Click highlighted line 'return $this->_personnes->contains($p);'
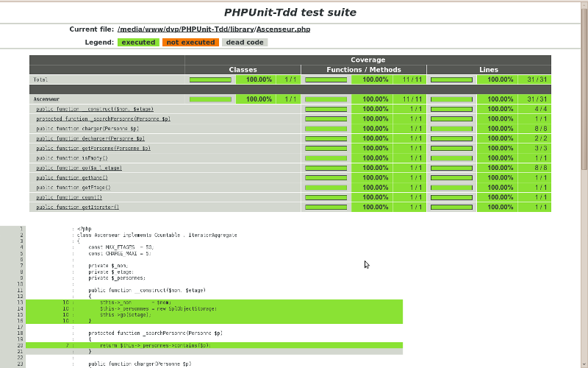The width and height of the screenshot is (588, 368). click(x=214, y=345)
